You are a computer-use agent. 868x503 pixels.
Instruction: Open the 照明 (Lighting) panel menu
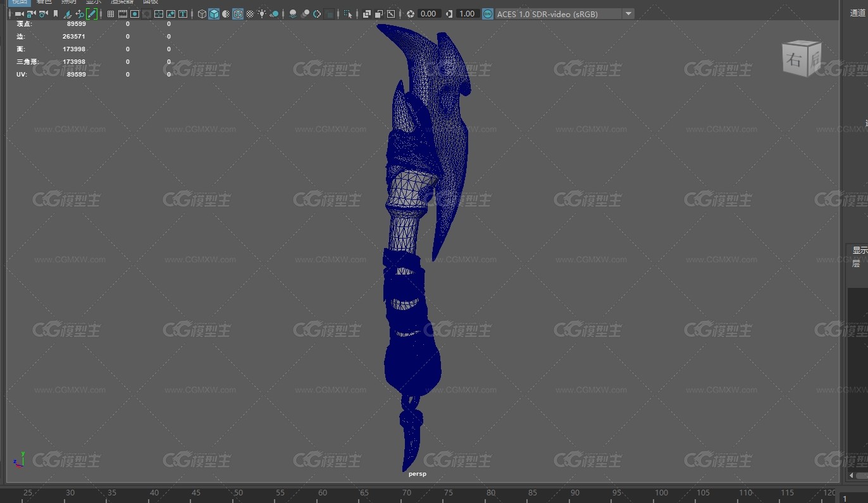point(68,2)
